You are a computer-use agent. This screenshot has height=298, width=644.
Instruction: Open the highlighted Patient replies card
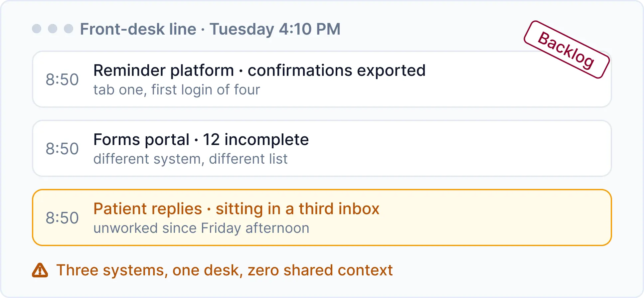point(322,218)
